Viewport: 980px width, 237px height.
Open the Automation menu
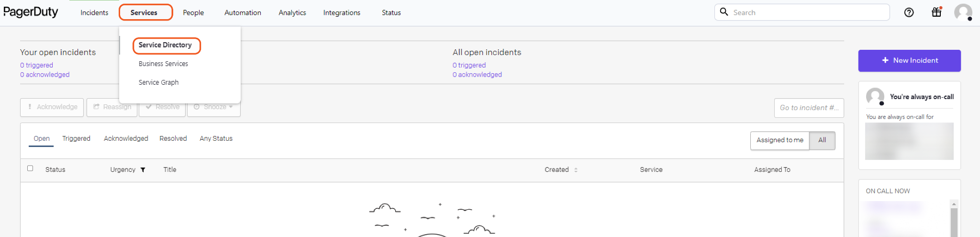tap(243, 13)
